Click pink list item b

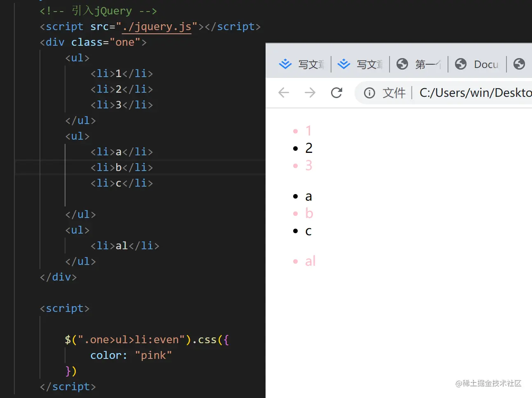pyautogui.click(x=309, y=213)
